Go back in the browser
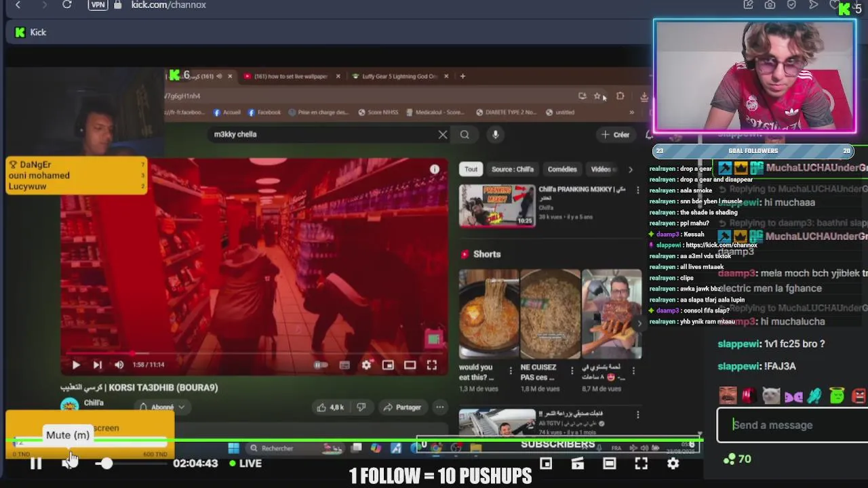868x488 pixels. click(18, 5)
